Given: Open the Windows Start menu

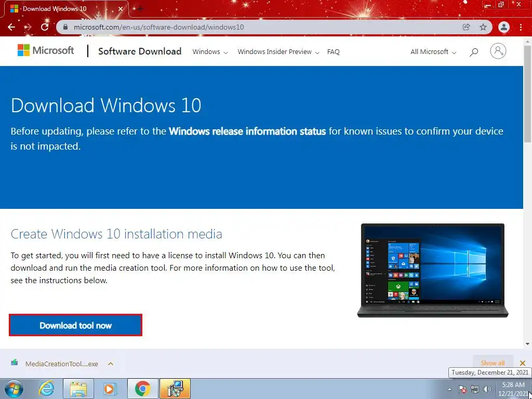Looking at the screenshot, I should coord(14,389).
